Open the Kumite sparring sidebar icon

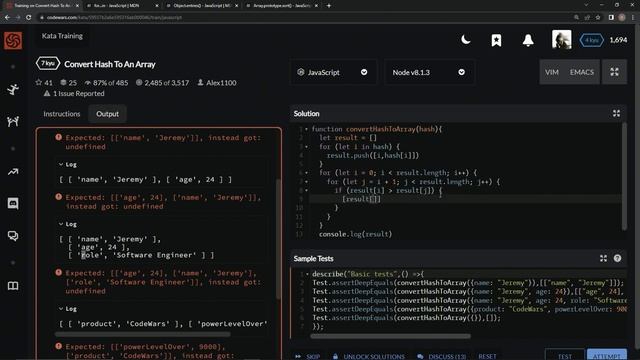[x=13, y=121]
